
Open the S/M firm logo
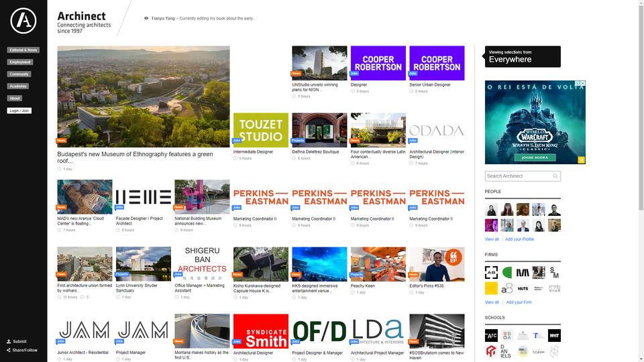pyautogui.click(x=554, y=272)
